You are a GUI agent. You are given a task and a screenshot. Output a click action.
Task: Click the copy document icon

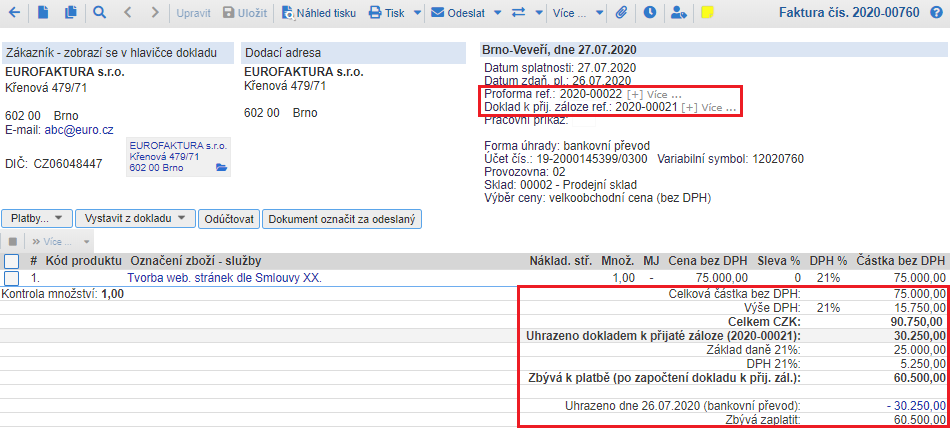coord(70,13)
